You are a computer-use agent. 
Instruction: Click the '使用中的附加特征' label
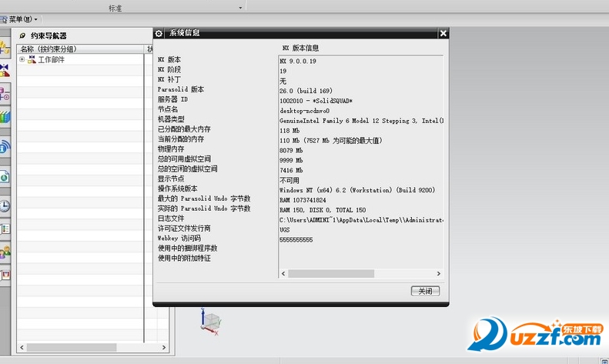tap(184, 258)
